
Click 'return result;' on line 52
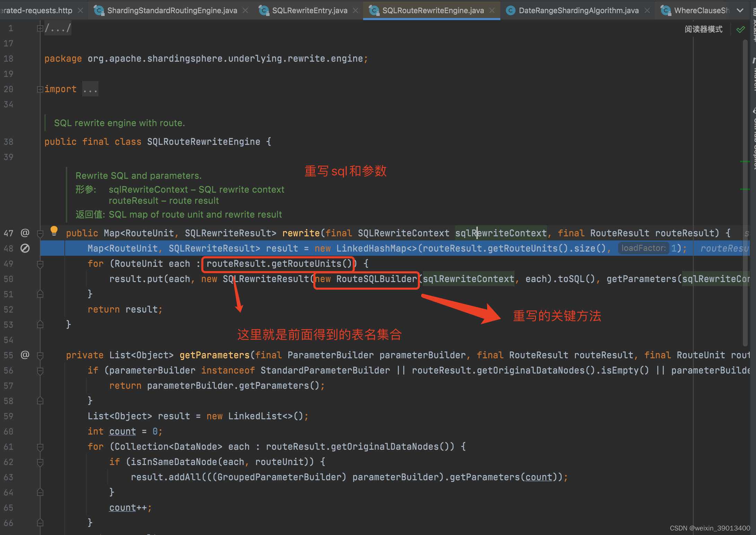[125, 309]
